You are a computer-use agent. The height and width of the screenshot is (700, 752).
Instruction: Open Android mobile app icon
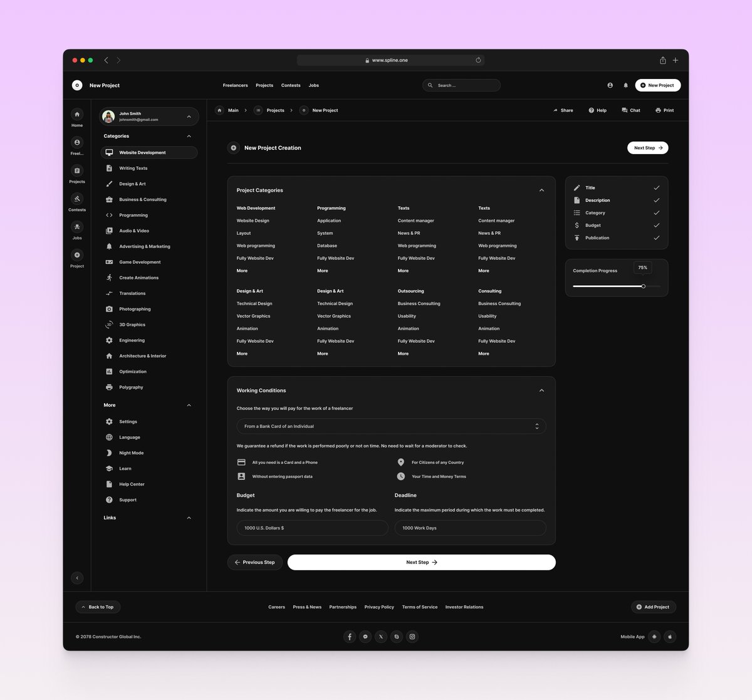pos(654,637)
